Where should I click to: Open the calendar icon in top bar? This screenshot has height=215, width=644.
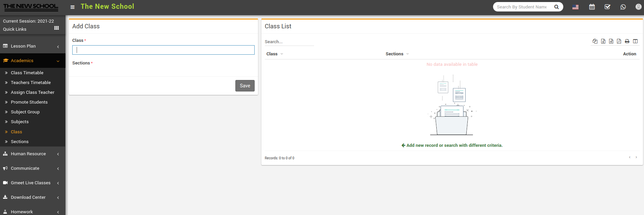pos(592,7)
